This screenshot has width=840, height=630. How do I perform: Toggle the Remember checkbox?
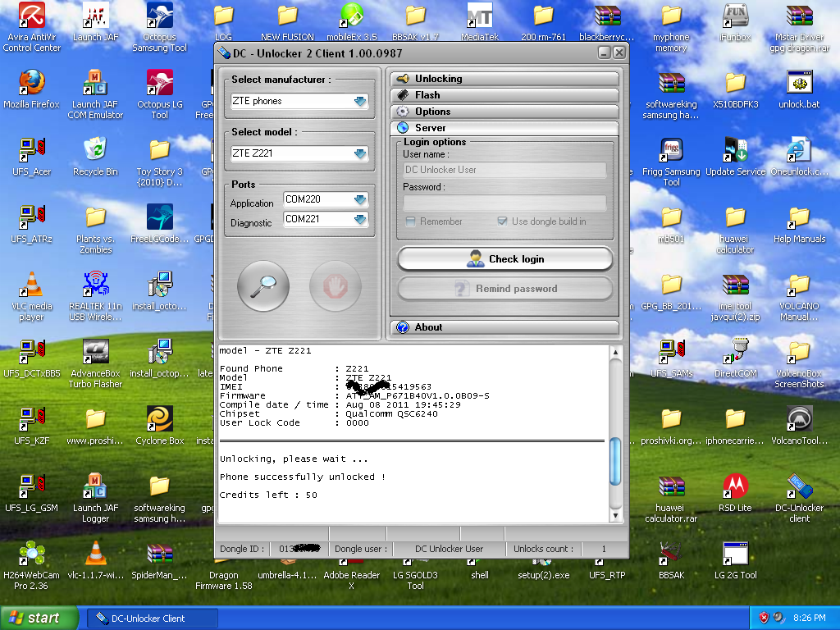click(x=411, y=221)
